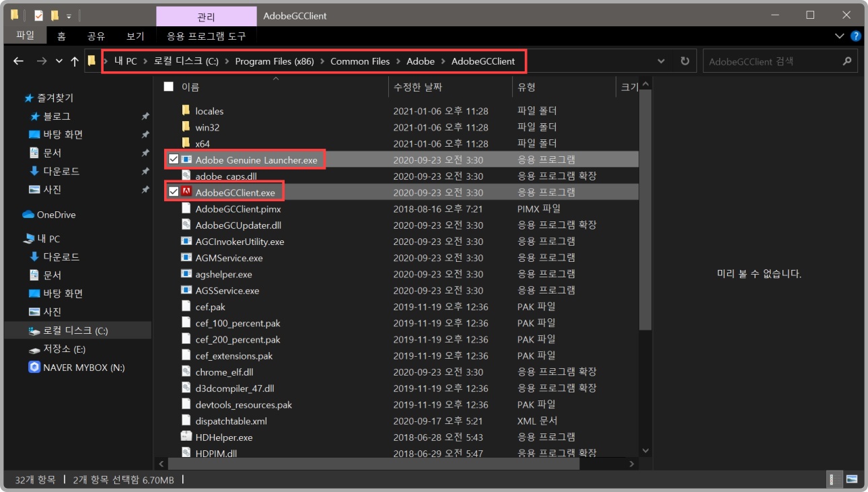Screen dimensions: 868x492
Task: Expand chevron after Adobe in address bar
Action: click(x=443, y=61)
